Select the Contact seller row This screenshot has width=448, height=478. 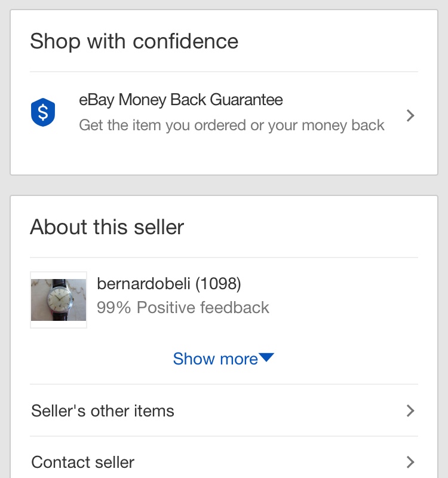(83, 462)
